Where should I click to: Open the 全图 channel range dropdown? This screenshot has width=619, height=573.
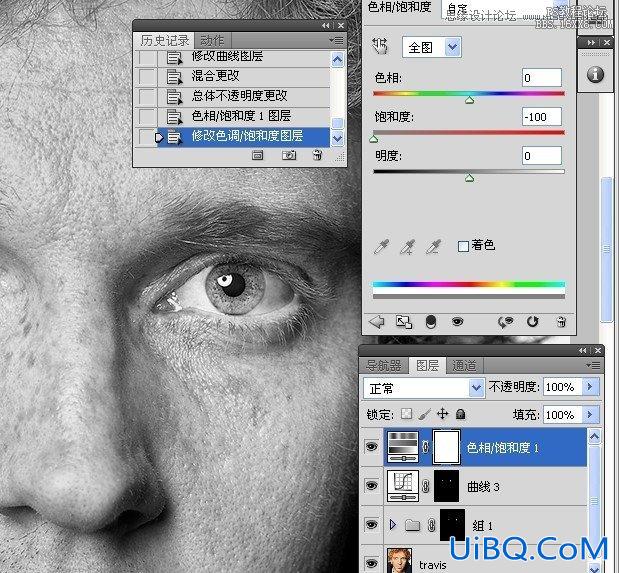pos(432,47)
